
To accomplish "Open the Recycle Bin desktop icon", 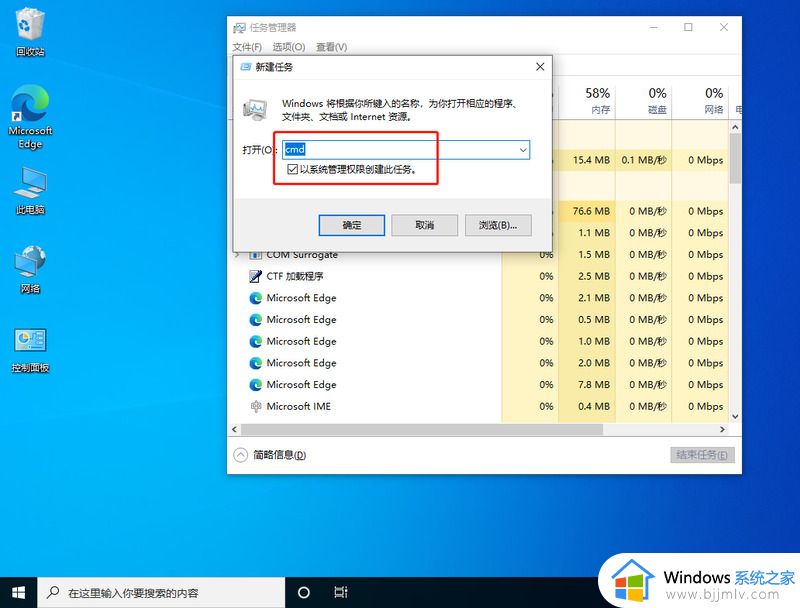I will coord(30,32).
